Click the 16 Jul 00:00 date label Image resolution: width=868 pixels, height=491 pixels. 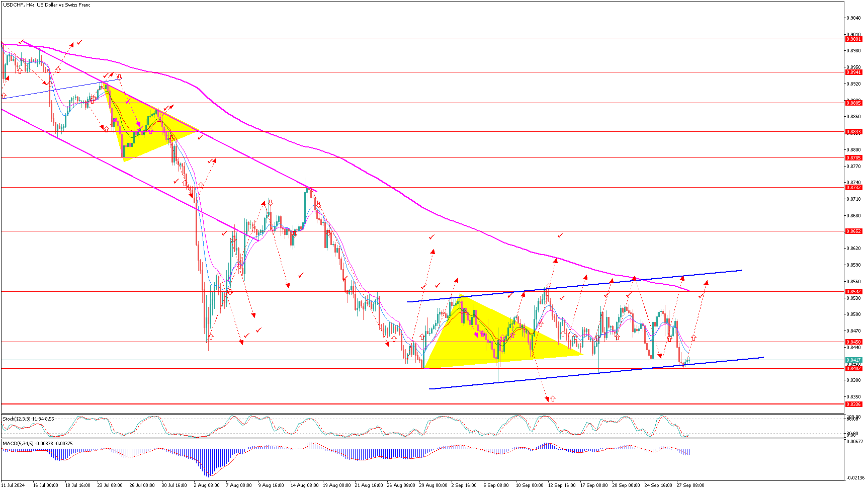45,485
